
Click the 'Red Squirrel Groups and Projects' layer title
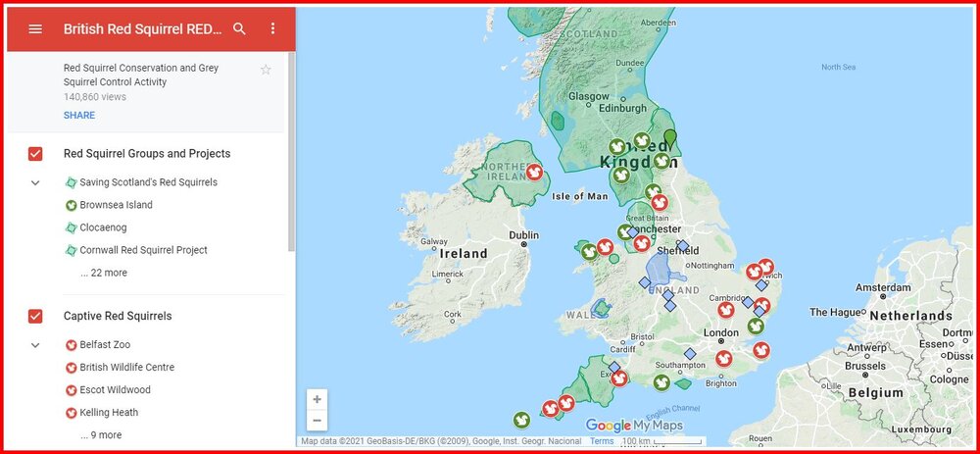tap(147, 154)
